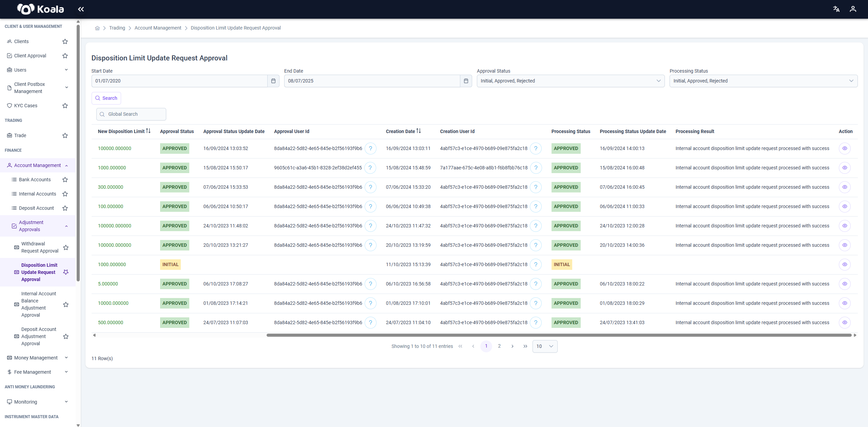
Task: Collapse the sidebar with double-chevron icon
Action: coord(81,9)
